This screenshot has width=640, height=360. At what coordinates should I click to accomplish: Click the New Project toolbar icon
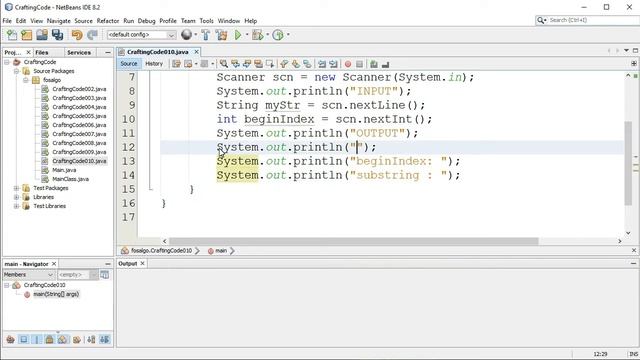[x=27, y=35]
